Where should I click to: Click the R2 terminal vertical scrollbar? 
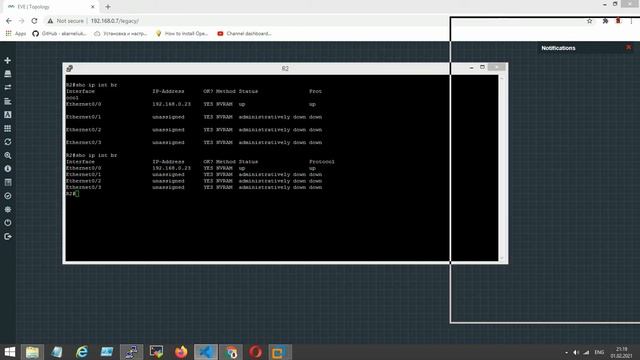pos(502,167)
